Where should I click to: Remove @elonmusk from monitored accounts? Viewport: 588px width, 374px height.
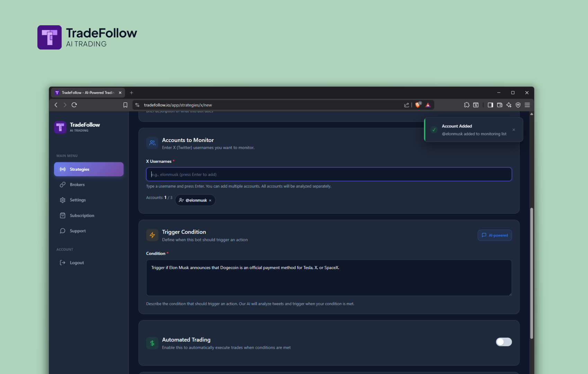pos(210,200)
